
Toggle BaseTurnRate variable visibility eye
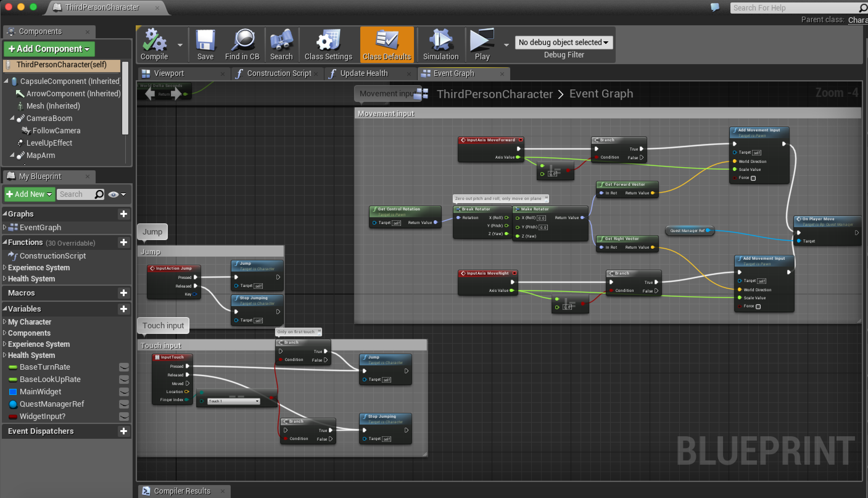[x=124, y=367]
